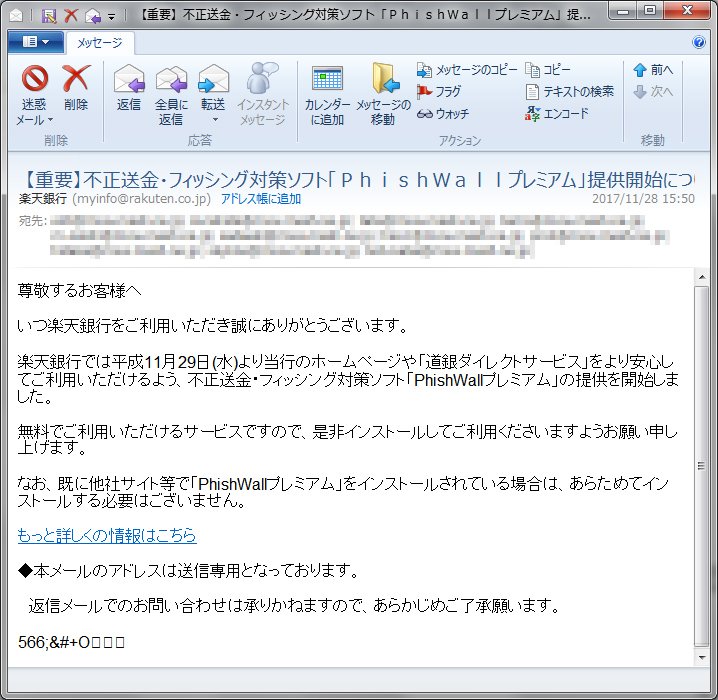Go to previous message with 前へ
Screen dimensions: 718x700
click(653, 70)
